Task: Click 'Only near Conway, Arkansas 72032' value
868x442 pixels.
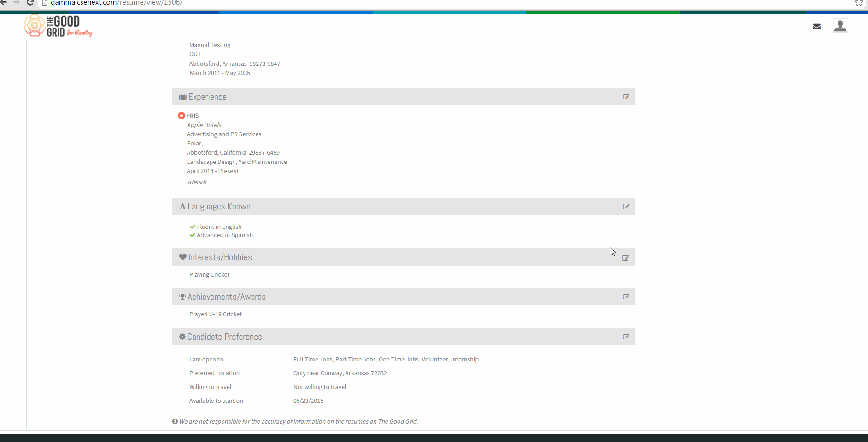Action: (x=340, y=373)
